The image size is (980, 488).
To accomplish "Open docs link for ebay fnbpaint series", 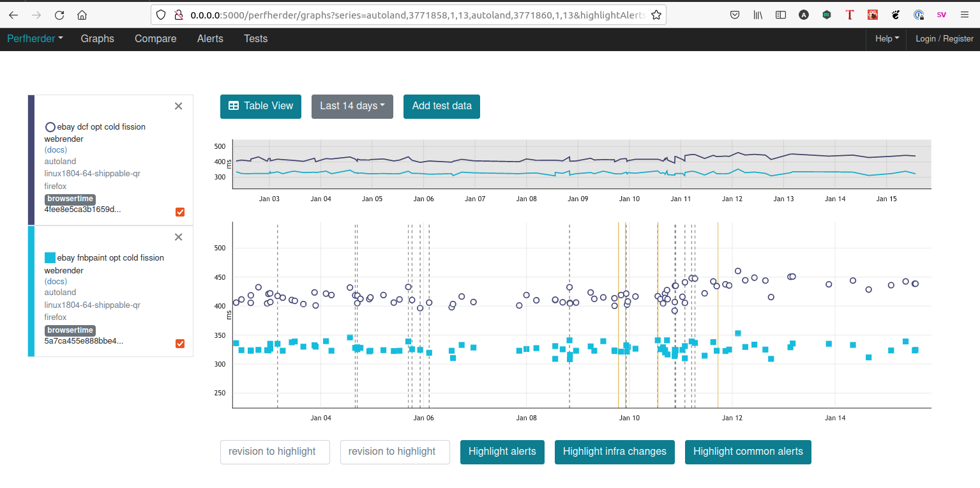I will point(56,282).
